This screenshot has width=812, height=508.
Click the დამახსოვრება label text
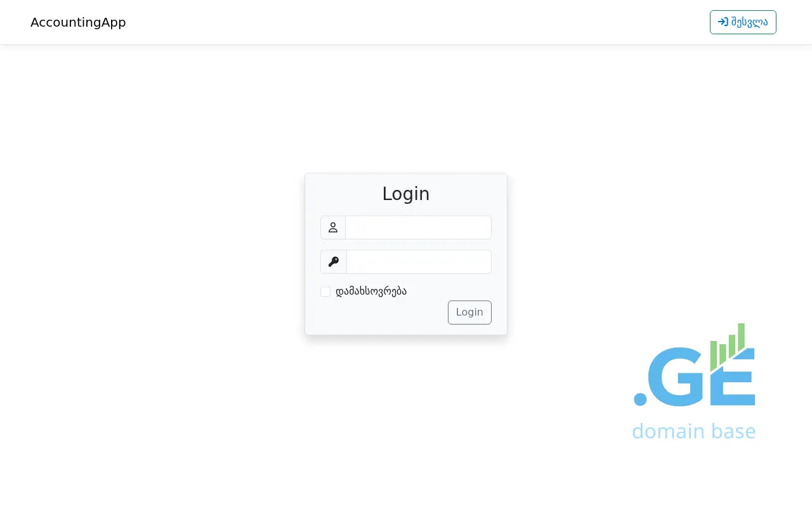371,291
